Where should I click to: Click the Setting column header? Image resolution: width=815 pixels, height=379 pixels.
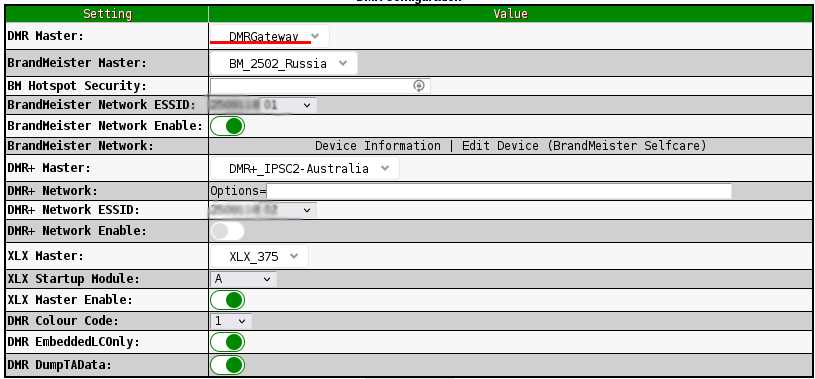(107, 14)
